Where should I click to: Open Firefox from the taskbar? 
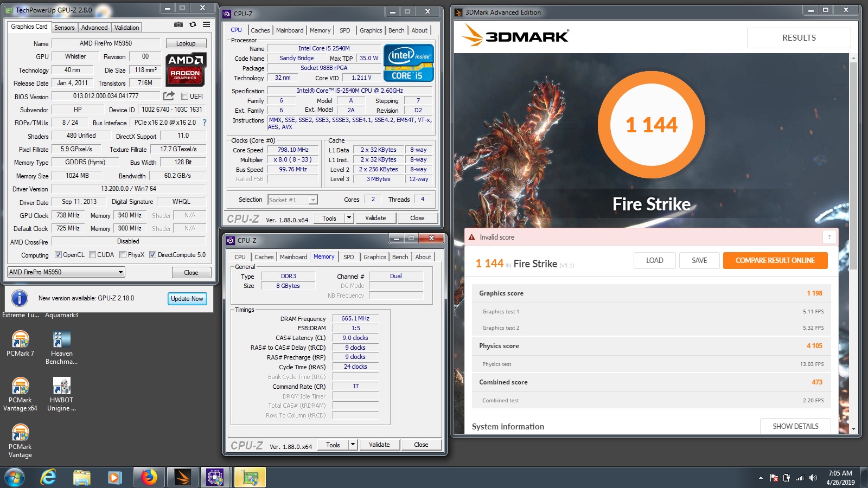coord(149,478)
